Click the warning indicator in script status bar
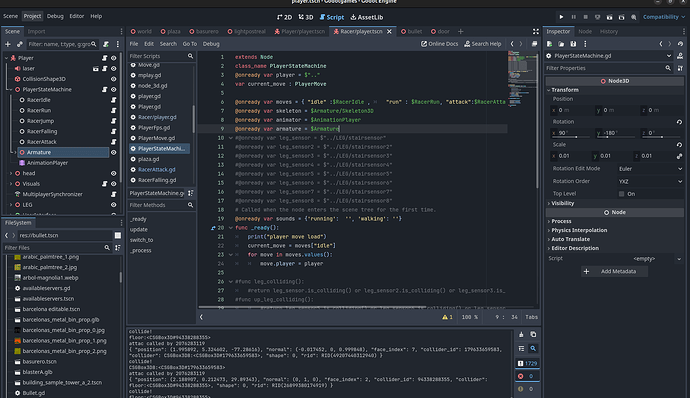This screenshot has width=690, height=398. [x=447, y=317]
